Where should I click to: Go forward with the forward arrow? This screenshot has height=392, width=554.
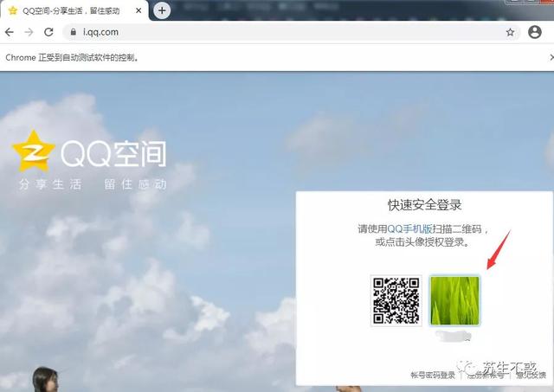pyautogui.click(x=29, y=32)
